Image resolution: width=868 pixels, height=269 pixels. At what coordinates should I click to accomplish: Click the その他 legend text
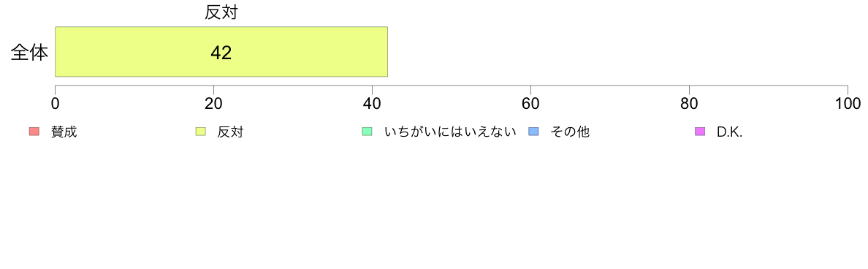pos(570,132)
